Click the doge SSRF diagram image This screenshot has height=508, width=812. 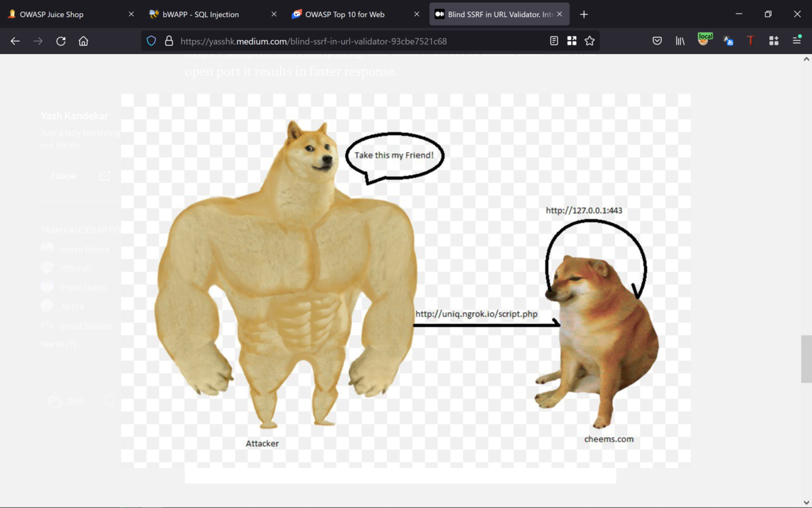point(406,280)
